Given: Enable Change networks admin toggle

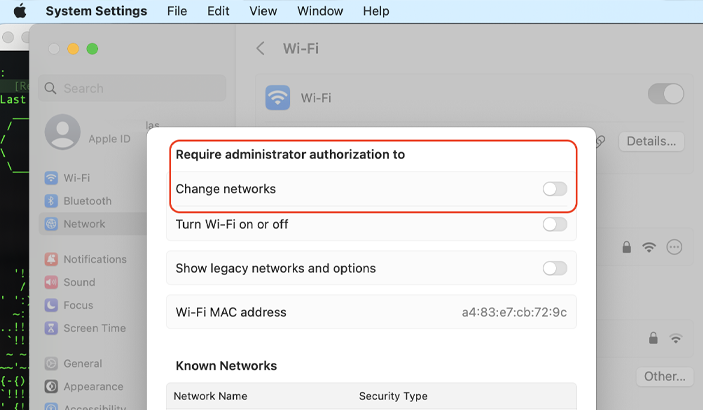Looking at the screenshot, I should point(555,189).
